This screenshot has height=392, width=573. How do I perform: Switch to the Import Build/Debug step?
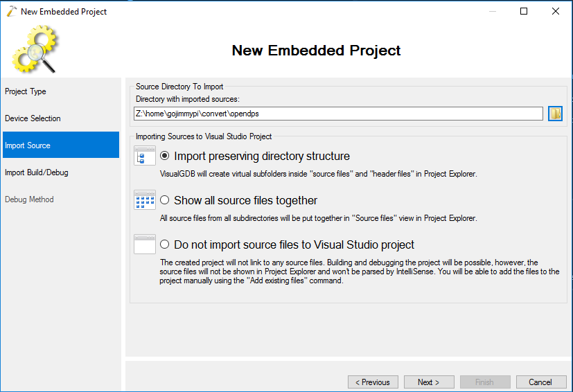[x=61, y=172]
